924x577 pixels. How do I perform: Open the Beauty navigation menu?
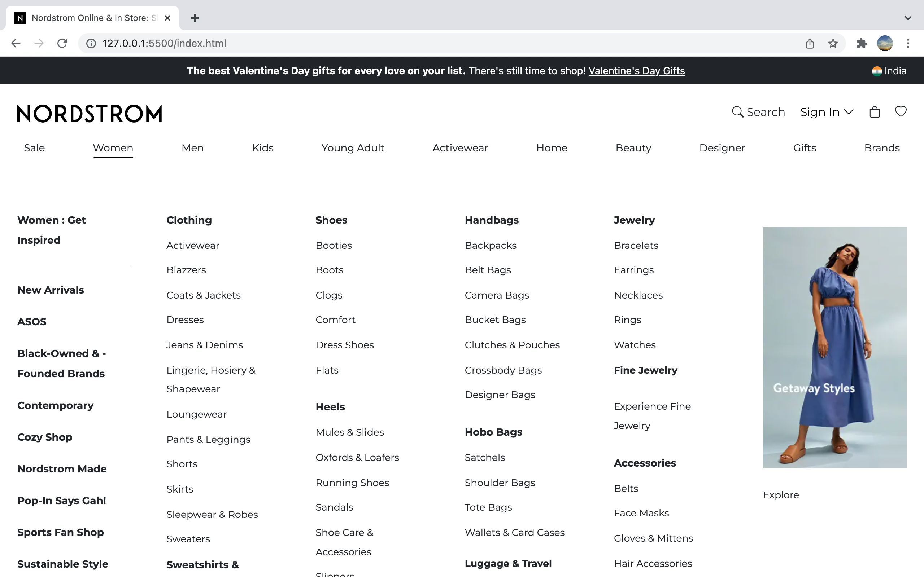click(x=633, y=148)
